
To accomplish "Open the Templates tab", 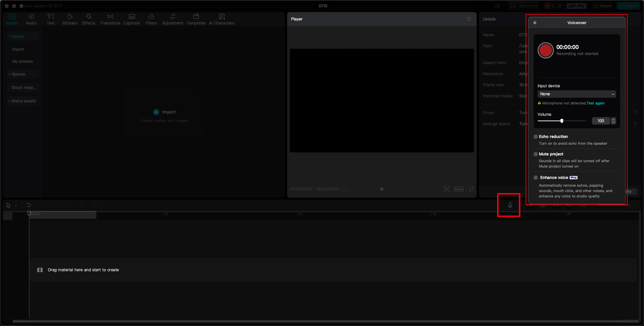I will (196, 20).
